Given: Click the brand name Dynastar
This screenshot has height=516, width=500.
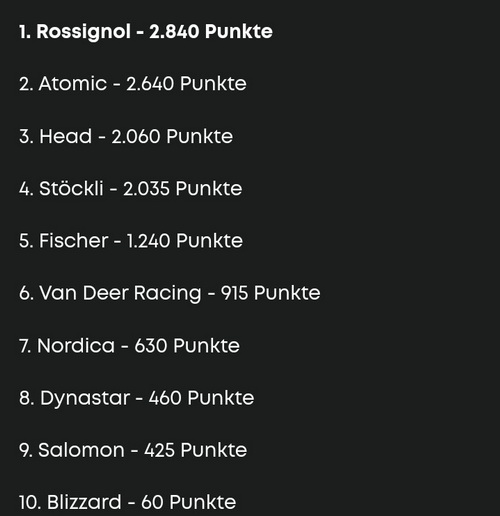Looking at the screenshot, I should (85, 399).
